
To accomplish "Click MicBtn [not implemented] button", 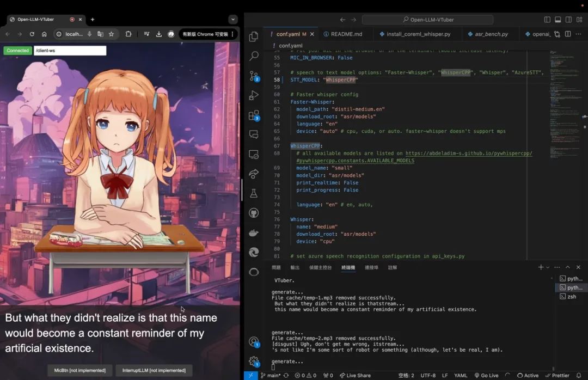I will click(x=80, y=370).
